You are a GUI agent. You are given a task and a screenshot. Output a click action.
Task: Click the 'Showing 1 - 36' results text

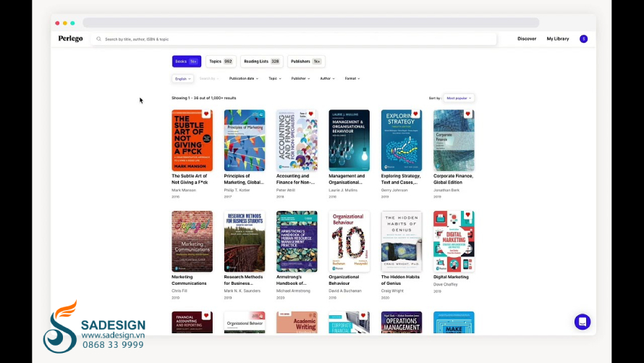click(204, 99)
